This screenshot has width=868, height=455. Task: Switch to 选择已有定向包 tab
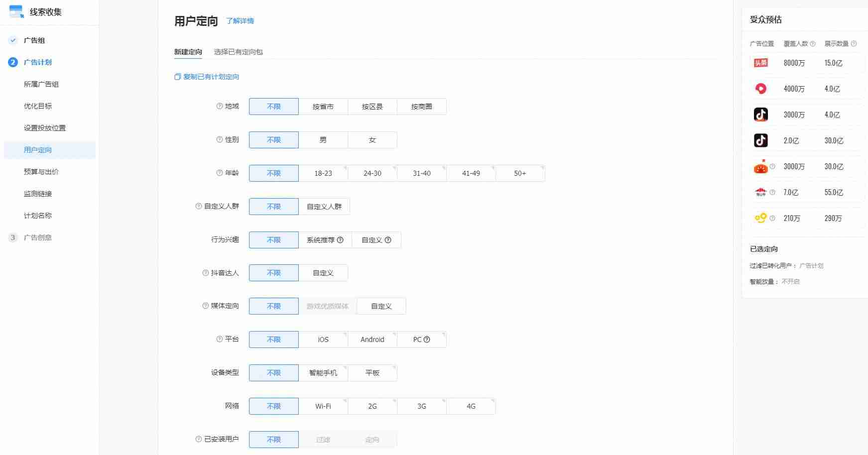pyautogui.click(x=238, y=52)
